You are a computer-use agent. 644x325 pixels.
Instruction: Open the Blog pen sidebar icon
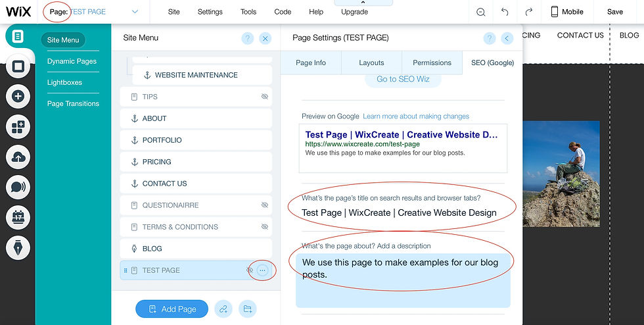point(18,247)
